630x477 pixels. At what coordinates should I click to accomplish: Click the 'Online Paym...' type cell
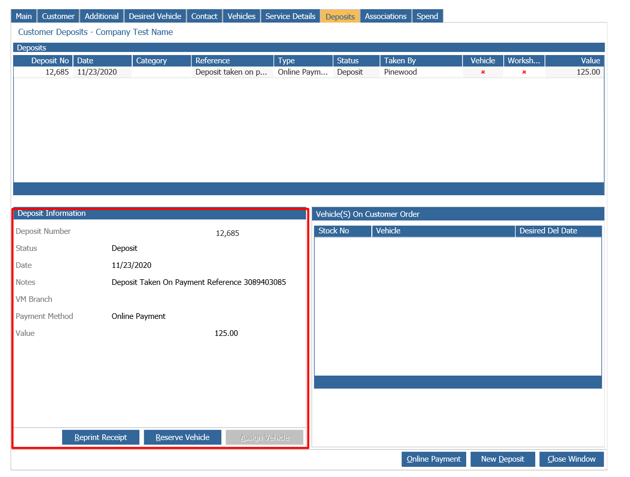click(x=303, y=72)
